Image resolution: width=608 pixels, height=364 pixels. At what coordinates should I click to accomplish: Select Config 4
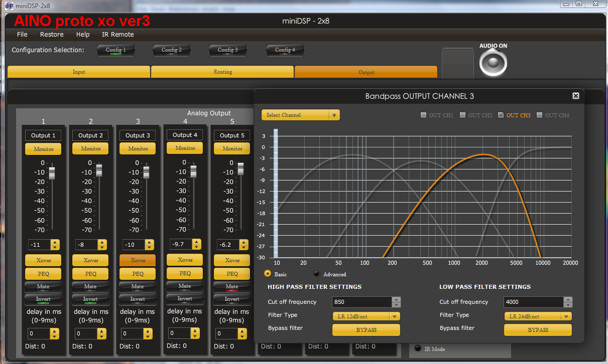click(285, 50)
